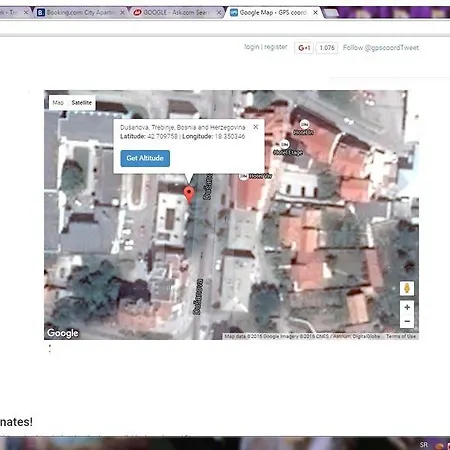The width and height of the screenshot is (450, 450).
Task: Close the location info popup
Action: [256, 127]
